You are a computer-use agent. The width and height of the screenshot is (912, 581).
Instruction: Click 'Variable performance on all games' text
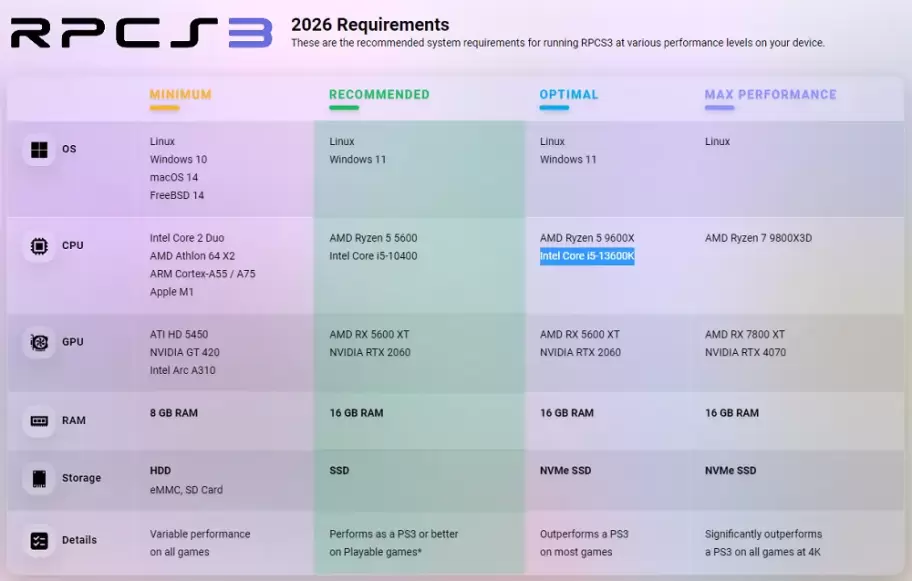pos(200,543)
